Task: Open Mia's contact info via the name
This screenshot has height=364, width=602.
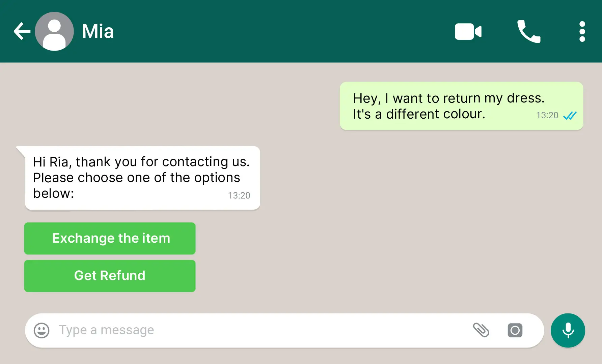Action: click(98, 31)
